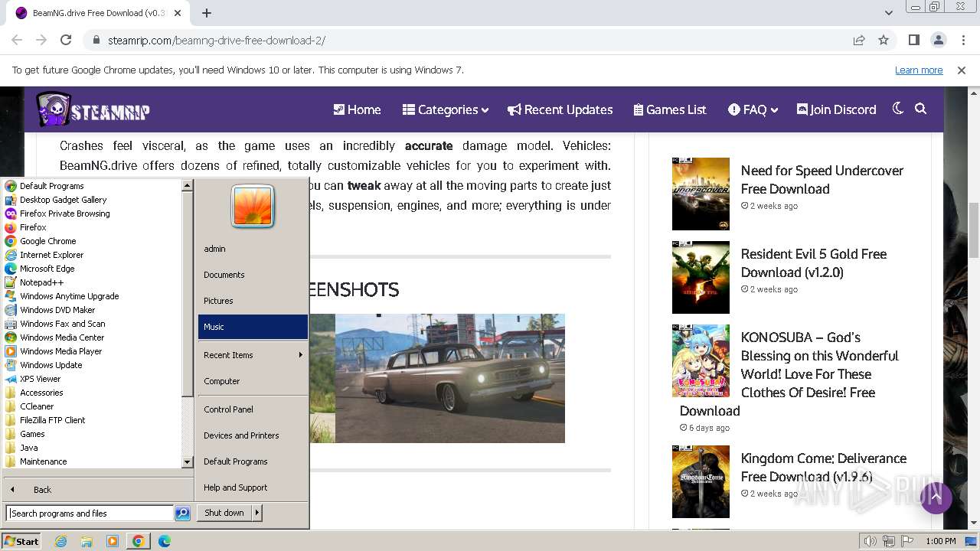
Task: Expand the Maintenance folder
Action: pyautogui.click(x=44, y=461)
